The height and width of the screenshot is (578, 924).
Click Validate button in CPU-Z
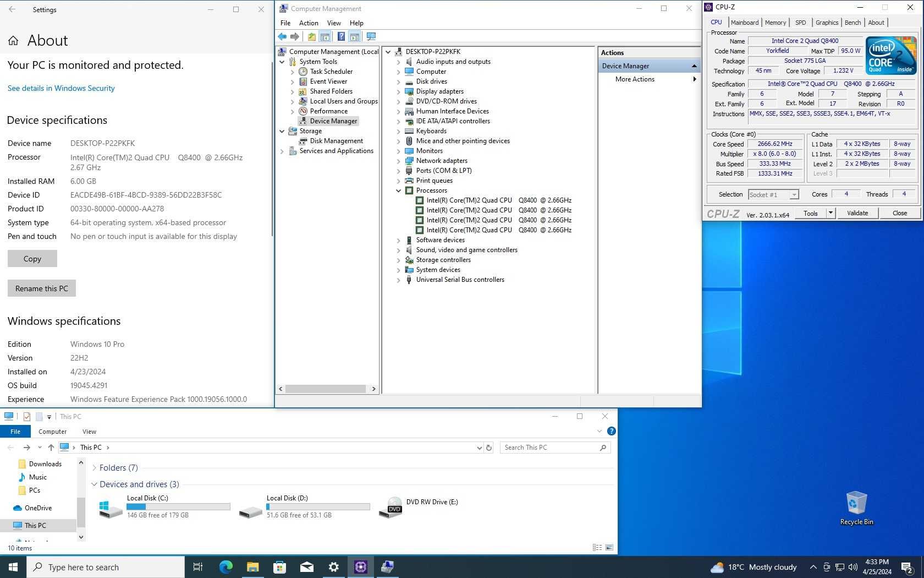point(857,213)
